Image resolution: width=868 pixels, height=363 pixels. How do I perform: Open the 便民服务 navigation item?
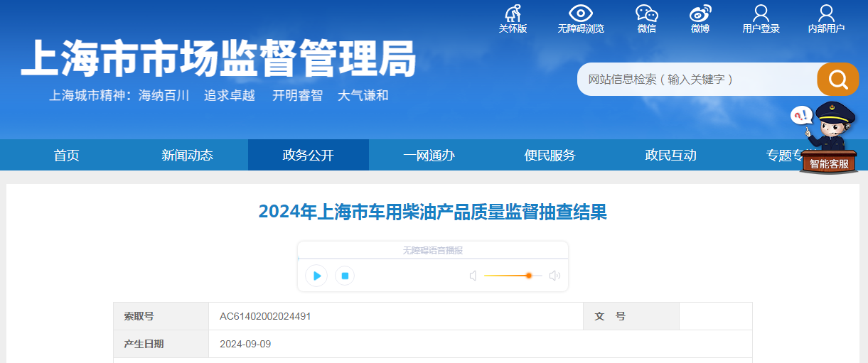pyautogui.click(x=550, y=155)
